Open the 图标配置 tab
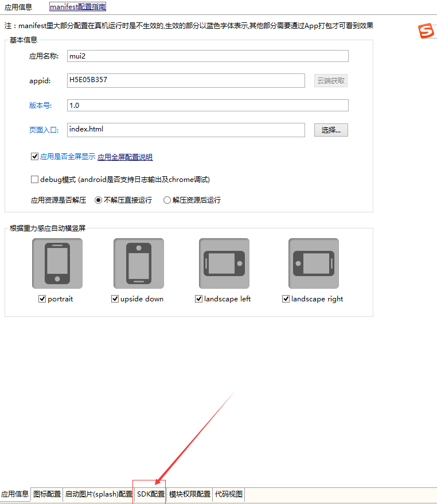The width and height of the screenshot is (437, 504). (x=47, y=494)
